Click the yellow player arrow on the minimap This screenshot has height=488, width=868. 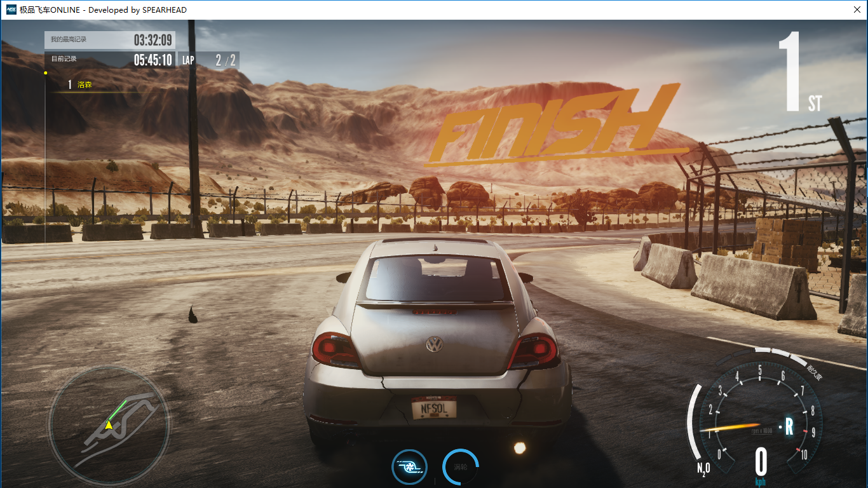point(109,424)
